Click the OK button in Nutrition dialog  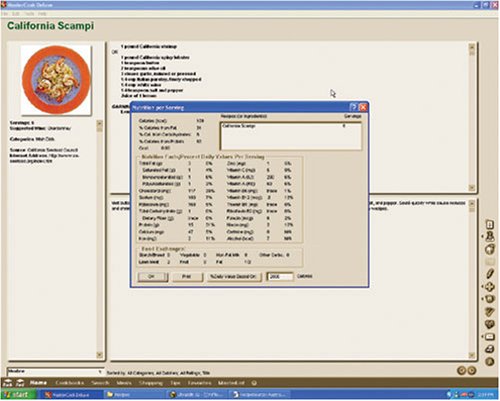(x=153, y=277)
